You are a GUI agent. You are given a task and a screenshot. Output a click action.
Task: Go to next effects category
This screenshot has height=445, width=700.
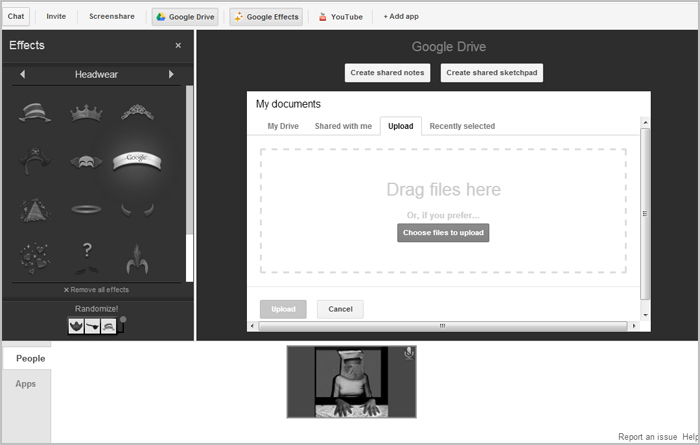tap(171, 74)
